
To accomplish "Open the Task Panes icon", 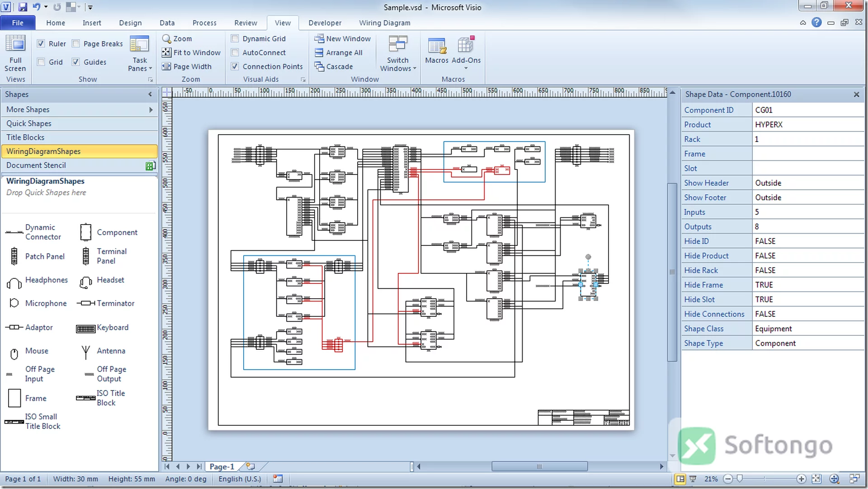I will [140, 53].
